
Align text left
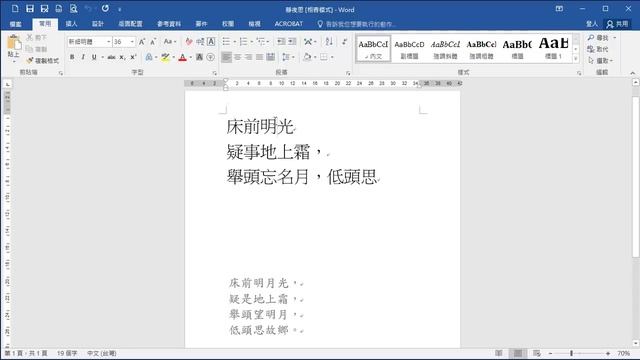226,57
